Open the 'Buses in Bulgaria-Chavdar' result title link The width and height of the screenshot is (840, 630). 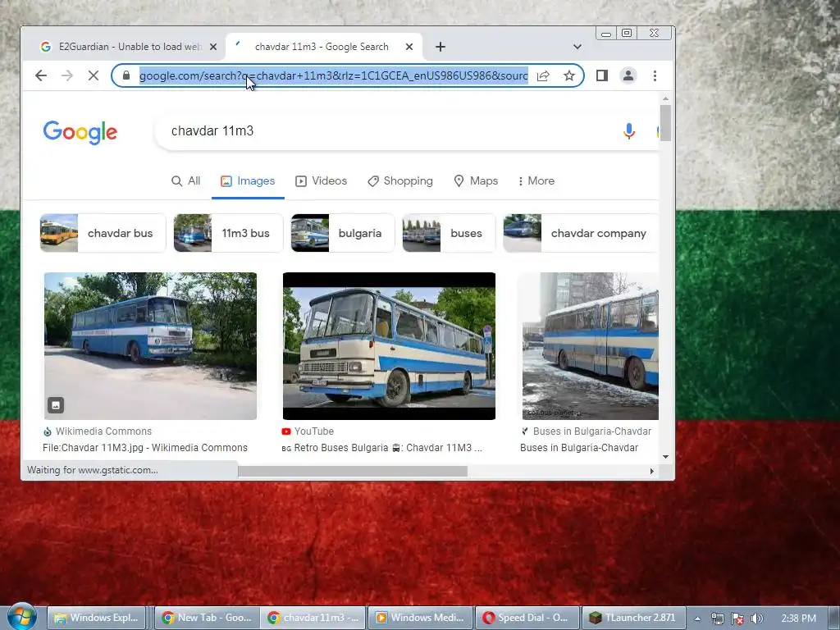(579, 448)
